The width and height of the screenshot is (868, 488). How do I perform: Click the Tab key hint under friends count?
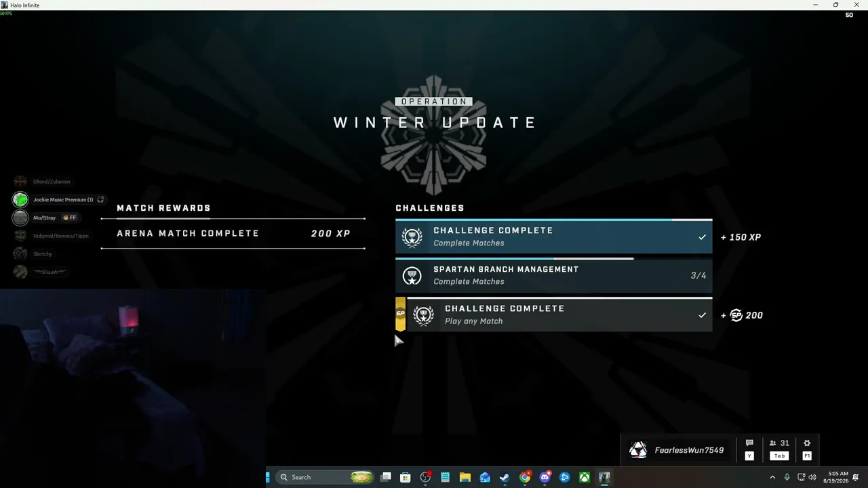pyautogui.click(x=779, y=456)
